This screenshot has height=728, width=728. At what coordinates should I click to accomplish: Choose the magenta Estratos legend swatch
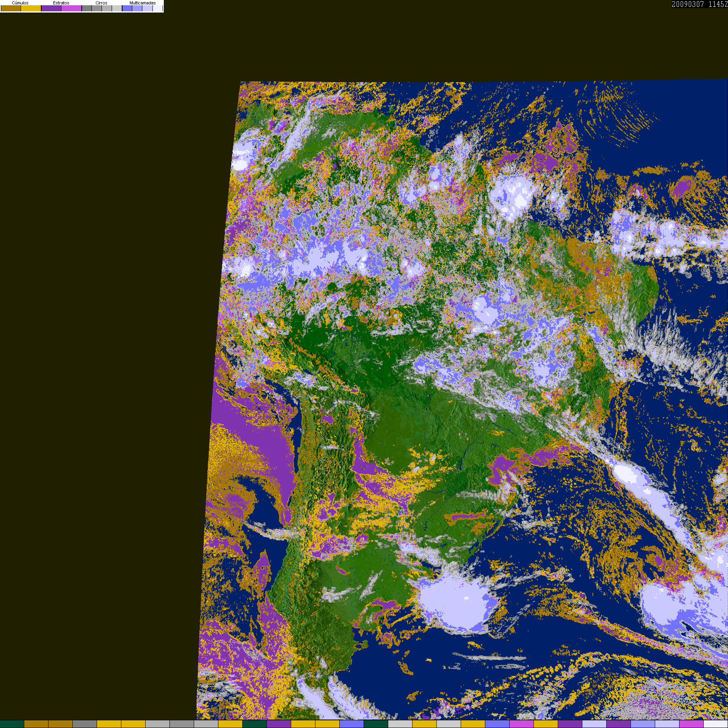click(72, 8)
